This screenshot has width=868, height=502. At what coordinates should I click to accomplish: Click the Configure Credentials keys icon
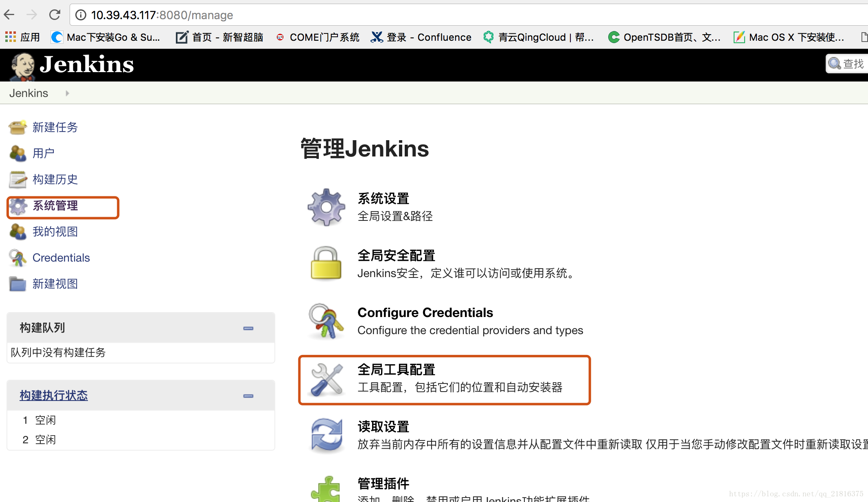pyautogui.click(x=326, y=321)
